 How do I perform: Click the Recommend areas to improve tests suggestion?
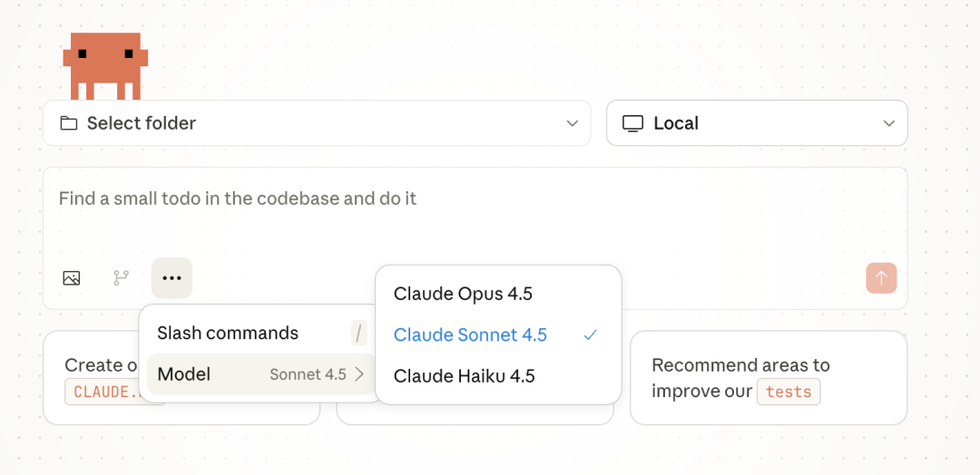click(768, 378)
